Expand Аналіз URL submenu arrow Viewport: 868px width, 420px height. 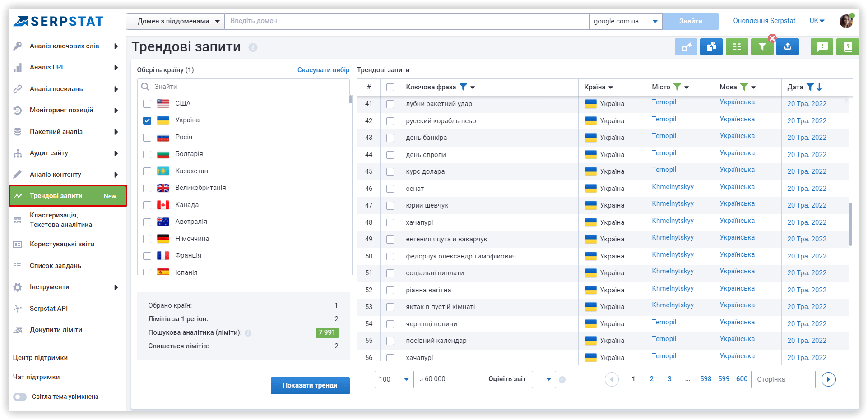click(x=116, y=68)
